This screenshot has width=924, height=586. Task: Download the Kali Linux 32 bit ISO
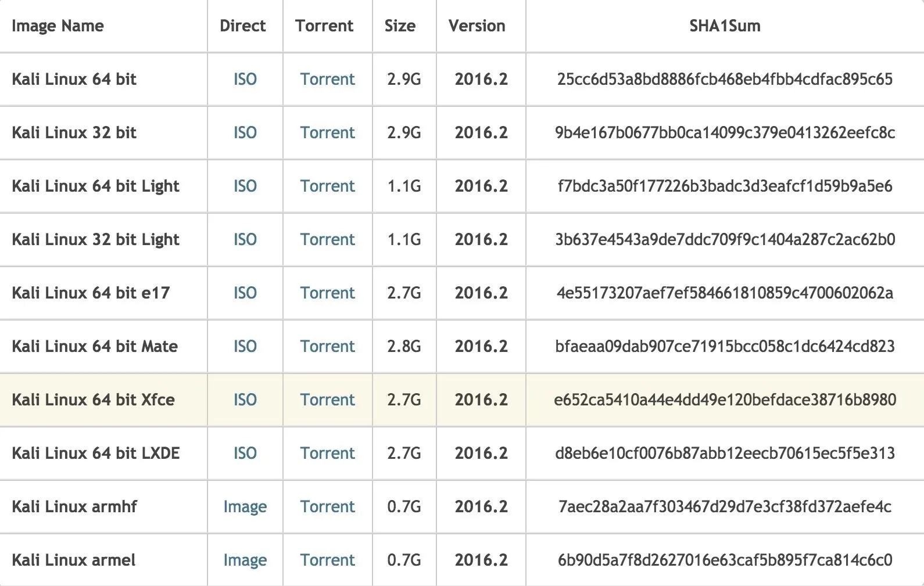click(245, 132)
